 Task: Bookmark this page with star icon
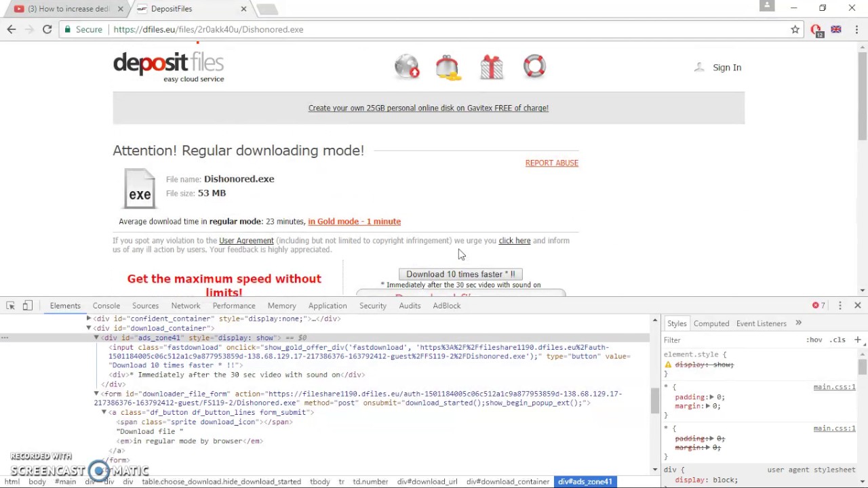[x=795, y=30]
